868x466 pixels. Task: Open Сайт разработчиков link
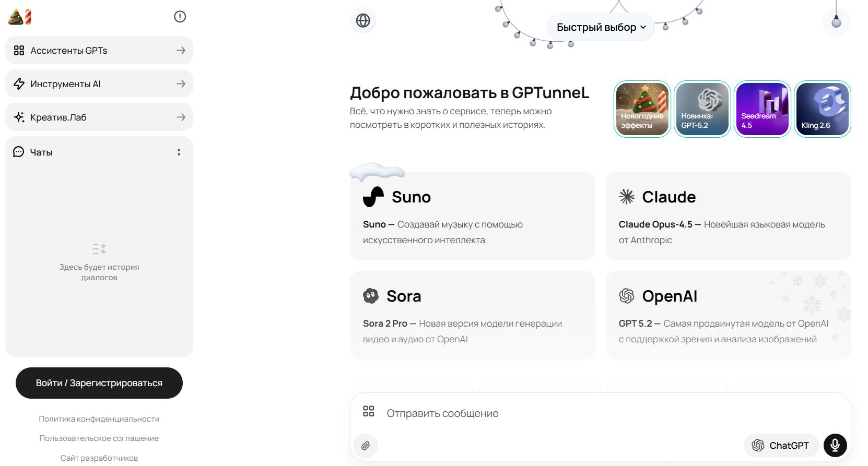pos(99,458)
